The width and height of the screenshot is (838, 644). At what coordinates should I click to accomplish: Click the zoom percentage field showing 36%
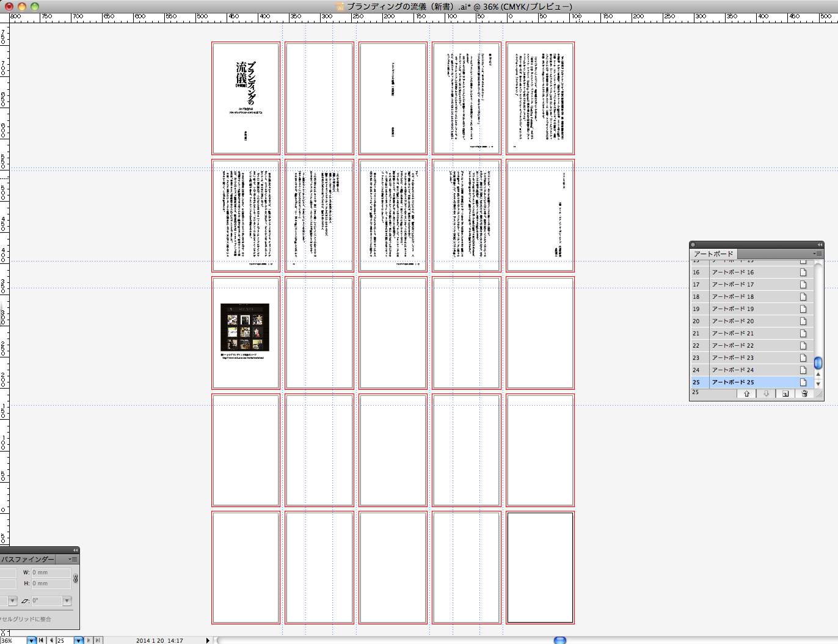tap(13, 640)
